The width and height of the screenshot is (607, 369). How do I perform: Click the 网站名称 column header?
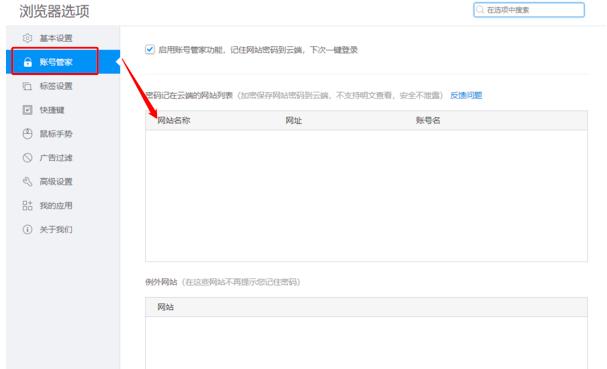tap(174, 120)
